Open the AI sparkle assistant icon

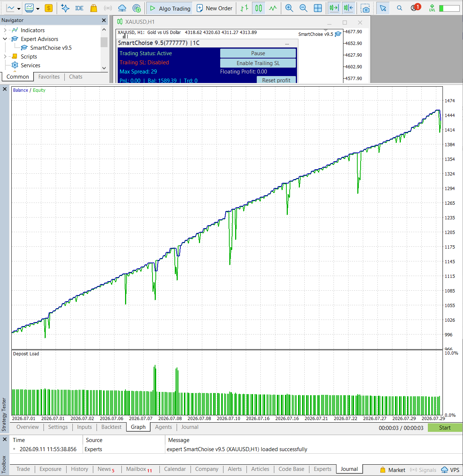click(x=65, y=8)
